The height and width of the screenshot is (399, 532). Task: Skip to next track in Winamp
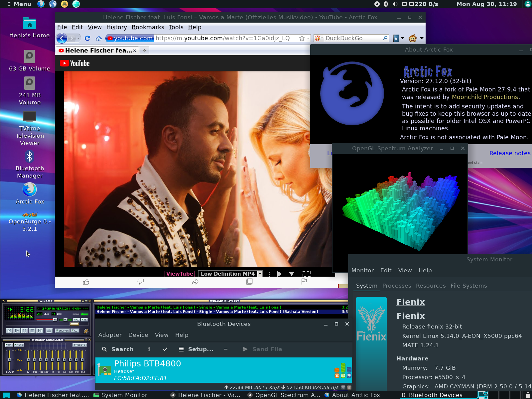click(x=40, y=331)
